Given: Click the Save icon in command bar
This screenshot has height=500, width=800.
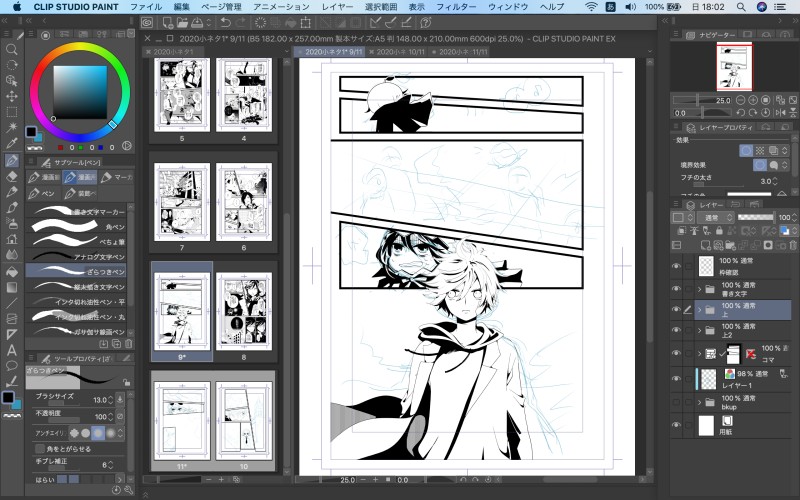Looking at the screenshot, I should pyautogui.click(x=196, y=22).
